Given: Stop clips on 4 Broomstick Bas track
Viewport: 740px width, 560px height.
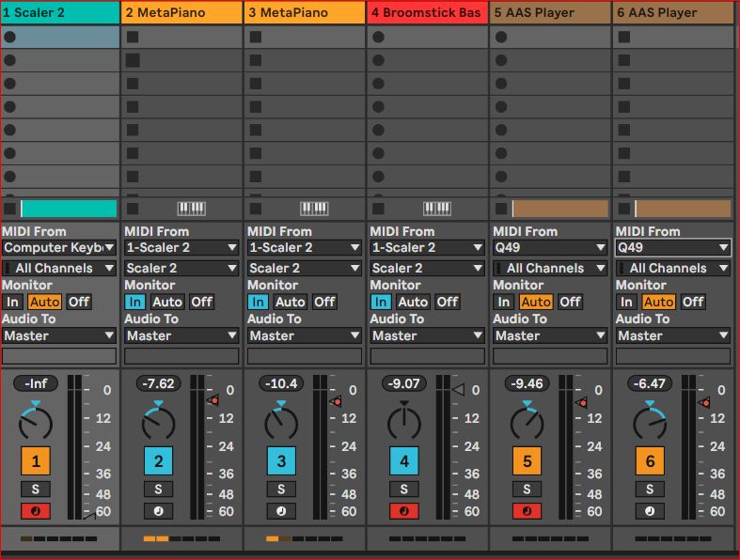Looking at the screenshot, I should point(378,209).
